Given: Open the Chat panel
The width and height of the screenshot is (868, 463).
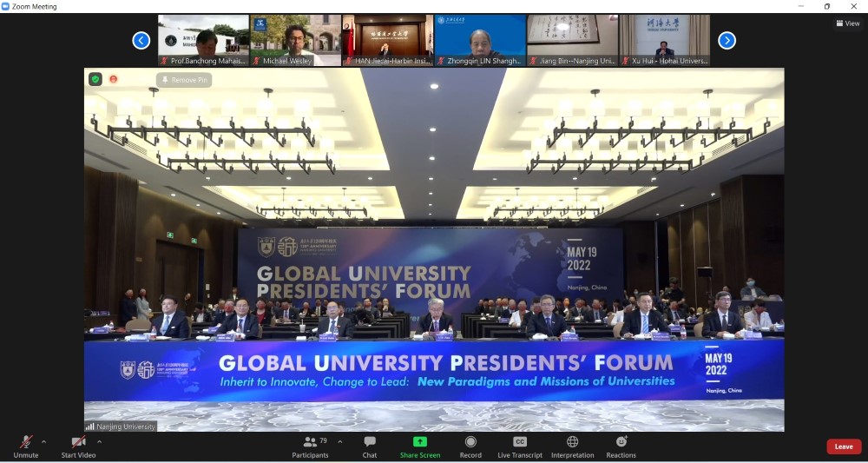Looking at the screenshot, I should click(x=370, y=446).
